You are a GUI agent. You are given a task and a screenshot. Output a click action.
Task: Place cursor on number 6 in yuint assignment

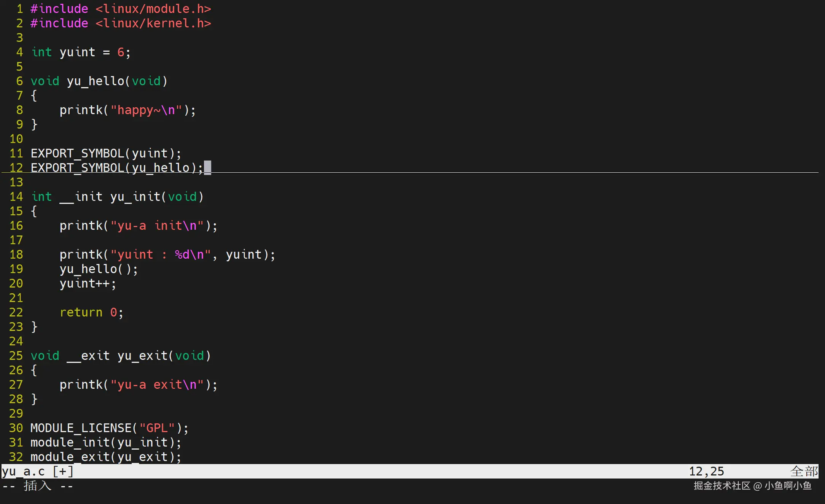pyautogui.click(x=121, y=52)
